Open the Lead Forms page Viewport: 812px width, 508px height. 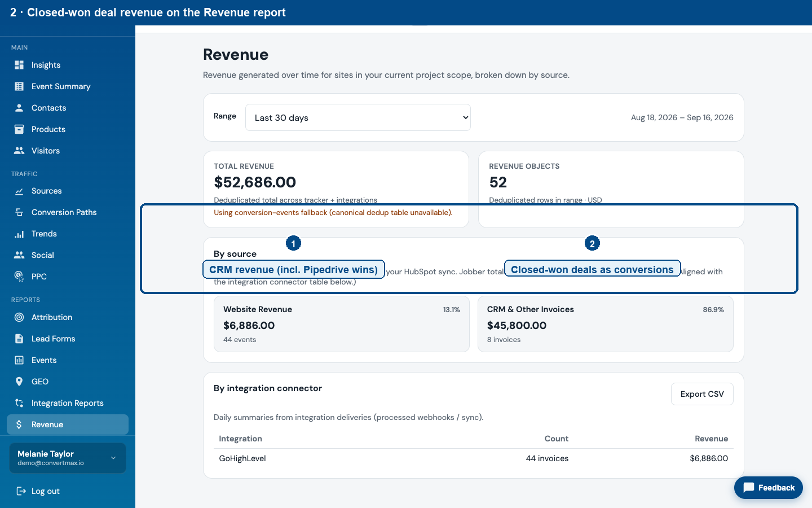tap(68, 339)
